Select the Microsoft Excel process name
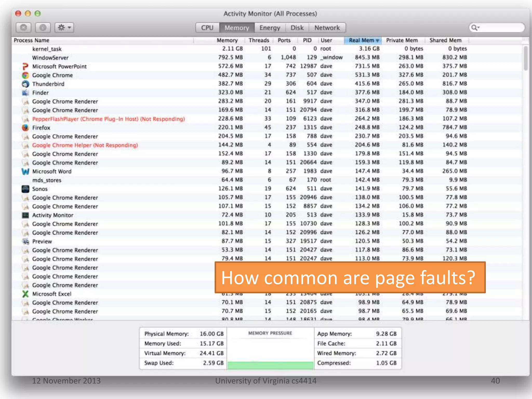Screen dimensions: 532x399 pos(52,294)
